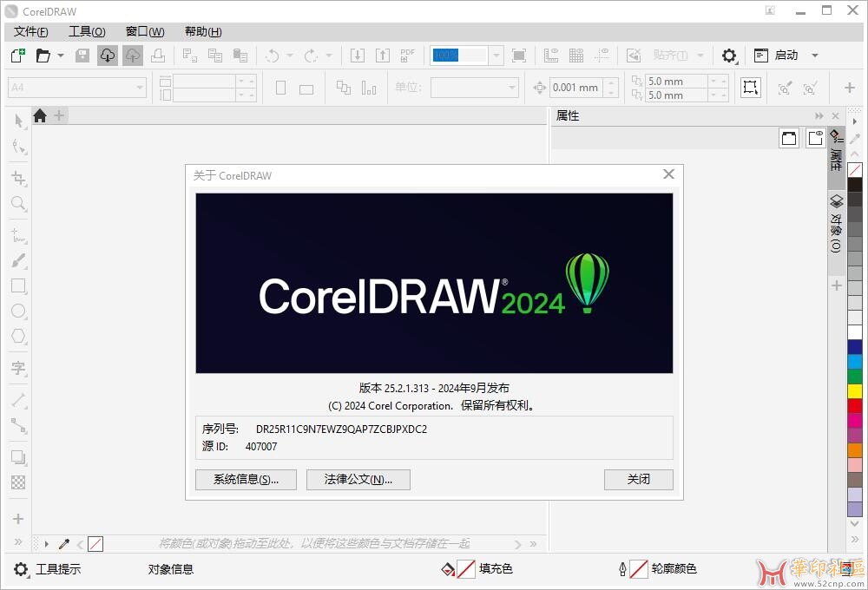Image resolution: width=868 pixels, height=590 pixels.
Task: Open options with the gear icon
Action: (x=729, y=56)
